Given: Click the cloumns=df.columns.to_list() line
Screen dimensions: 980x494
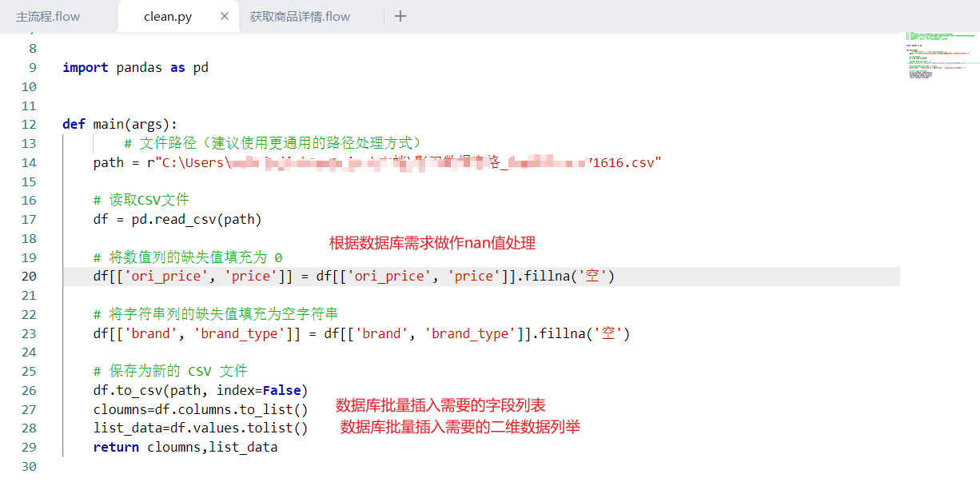Looking at the screenshot, I should (200, 409).
